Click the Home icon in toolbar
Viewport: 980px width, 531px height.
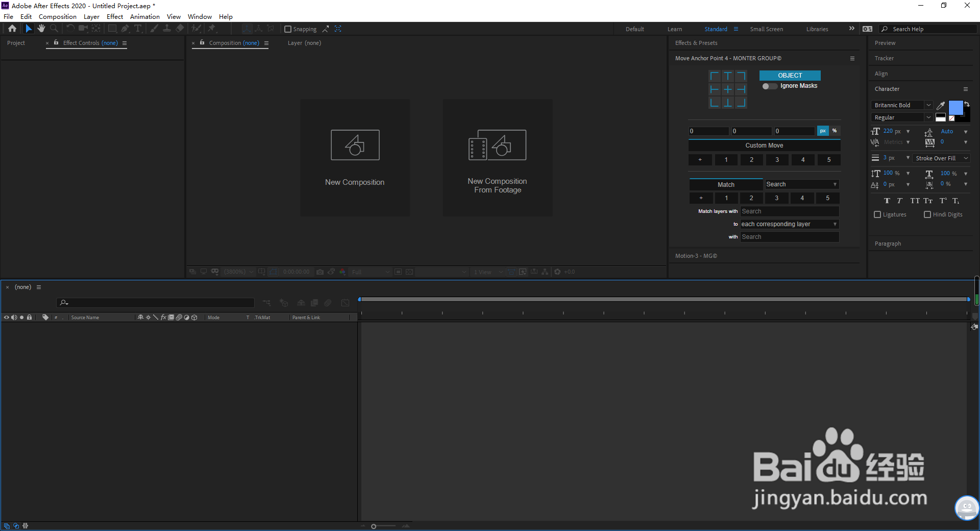(x=12, y=29)
